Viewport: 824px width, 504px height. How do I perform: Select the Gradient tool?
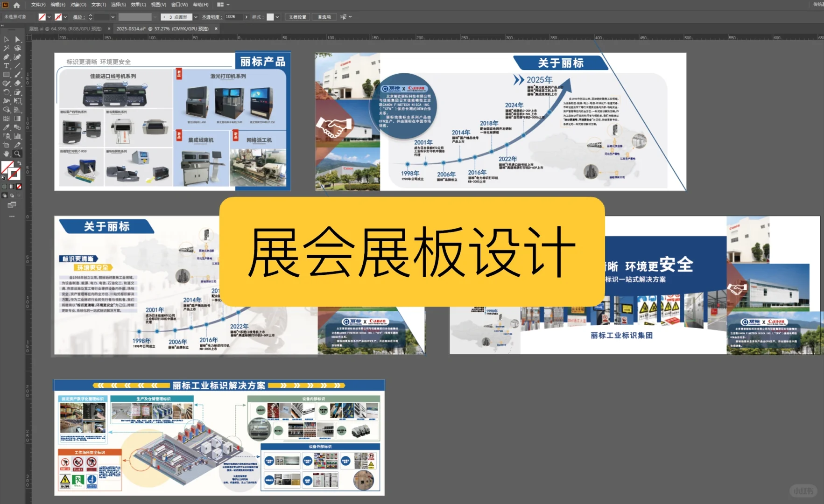click(18, 119)
